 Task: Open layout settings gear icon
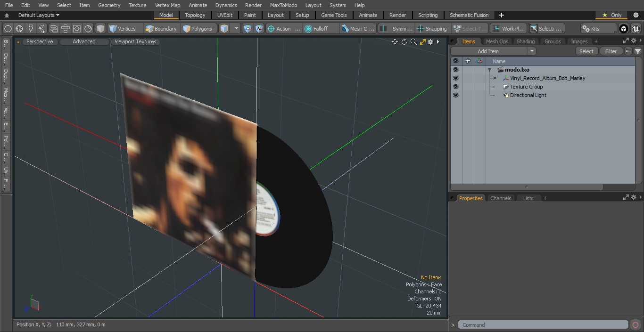click(636, 15)
